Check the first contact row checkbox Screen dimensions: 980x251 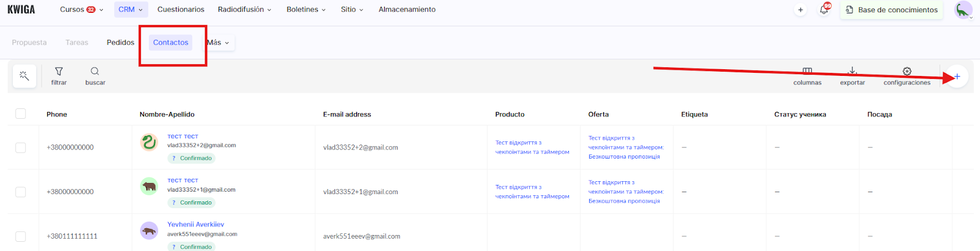click(x=21, y=148)
